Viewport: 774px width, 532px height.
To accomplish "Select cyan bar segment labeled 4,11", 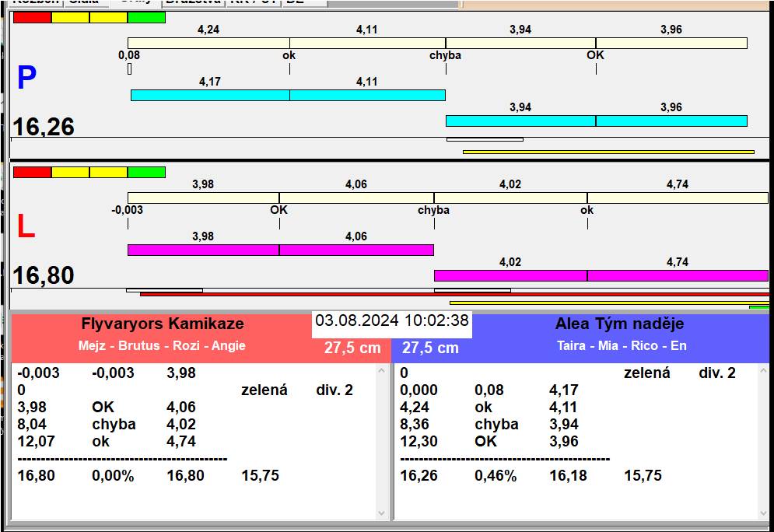I will click(368, 95).
